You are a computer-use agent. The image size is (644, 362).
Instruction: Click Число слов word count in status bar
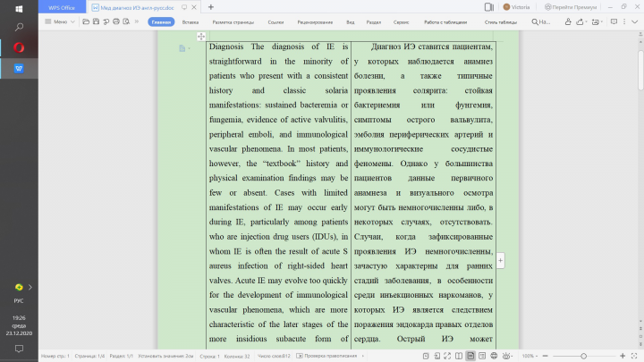[274, 356]
